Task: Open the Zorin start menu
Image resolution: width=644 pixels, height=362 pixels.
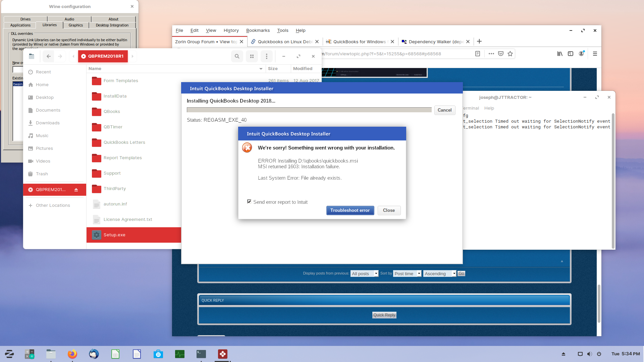Action: [x=9, y=354]
